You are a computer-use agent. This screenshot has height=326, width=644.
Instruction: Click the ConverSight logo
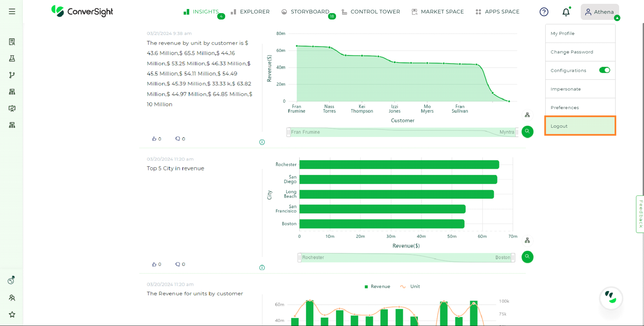[82, 12]
